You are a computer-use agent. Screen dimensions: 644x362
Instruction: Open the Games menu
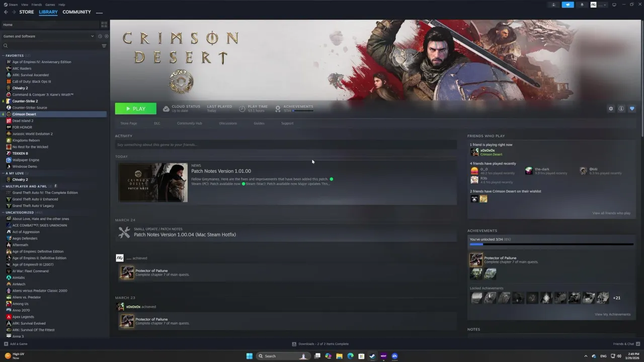click(x=50, y=5)
